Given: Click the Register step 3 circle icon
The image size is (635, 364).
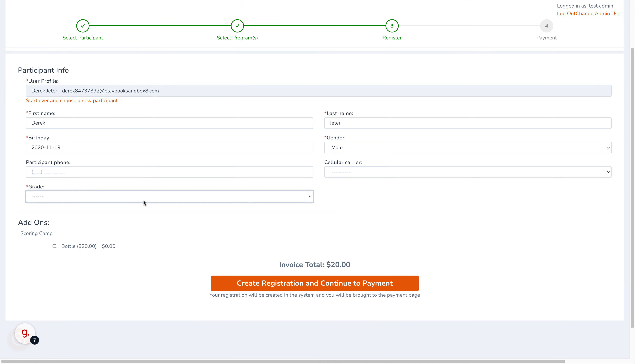Looking at the screenshot, I should point(392,25).
